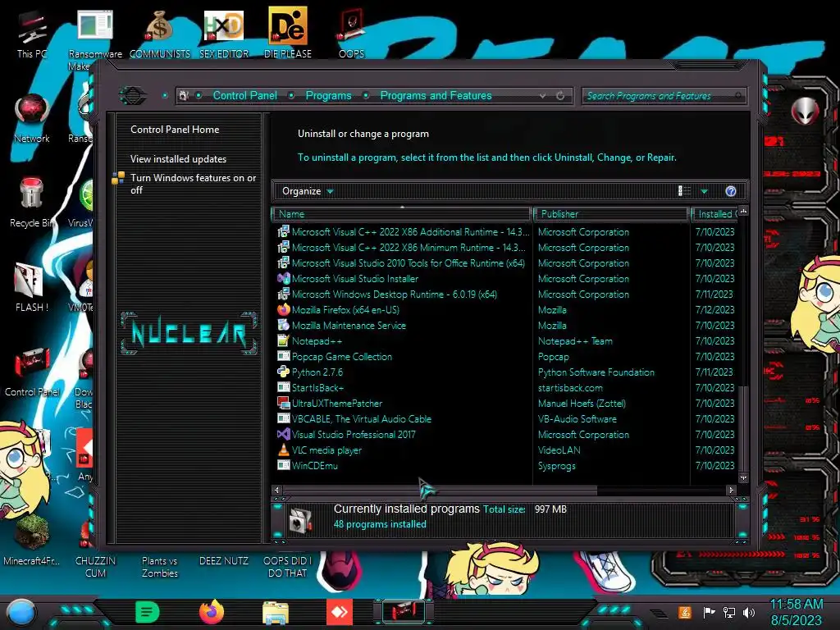This screenshot has width=840, height=630.
Task: Click the Python 2.7.6 program icon
Action: pos(283,372)
